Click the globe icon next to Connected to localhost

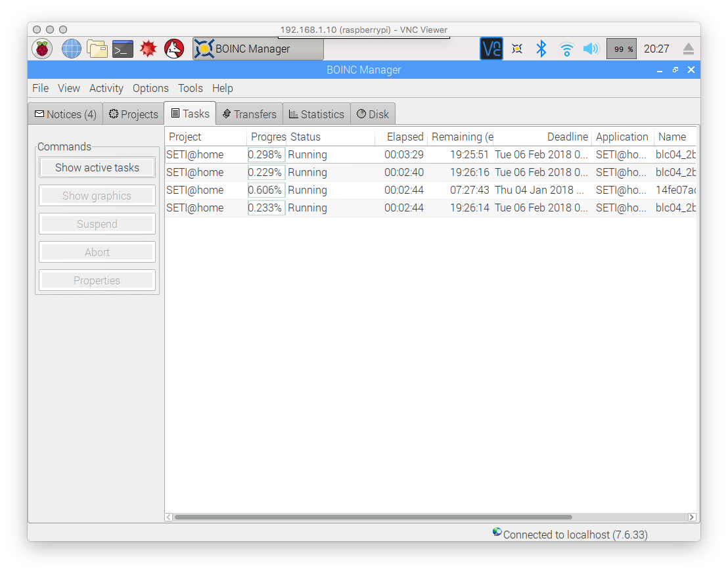point(496,532)
